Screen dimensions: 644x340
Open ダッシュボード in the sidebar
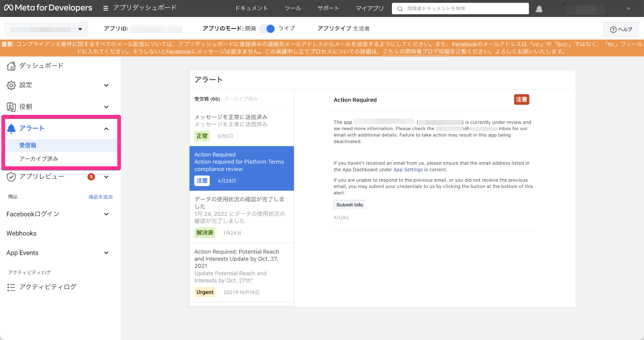[x=41, y=66]
